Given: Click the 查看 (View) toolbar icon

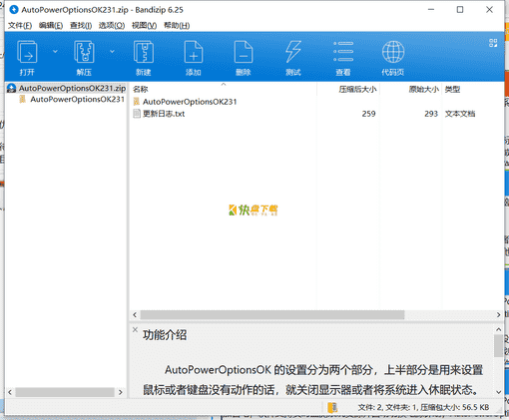Looking at the screenshot, I should [x=343, y=52].
